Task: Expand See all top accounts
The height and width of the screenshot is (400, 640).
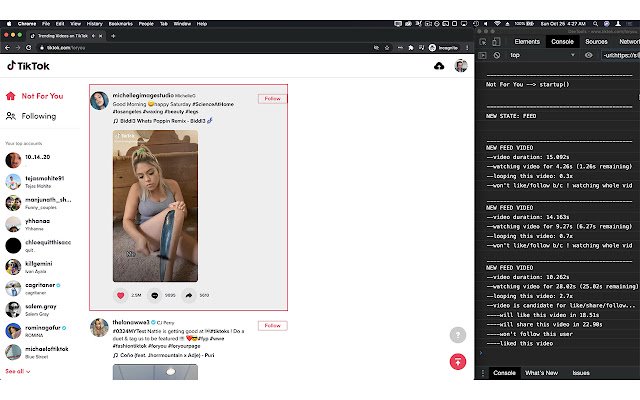Action: 18,371
